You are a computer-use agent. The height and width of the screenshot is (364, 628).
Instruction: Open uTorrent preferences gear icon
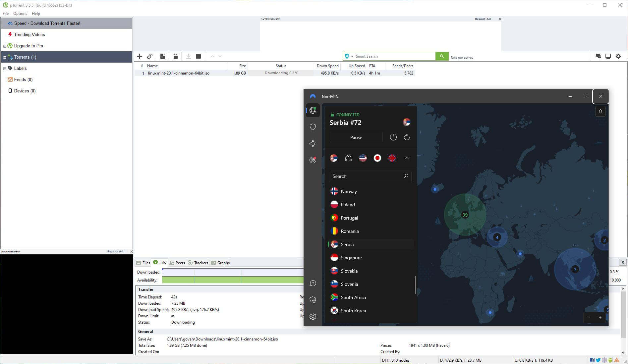(x=618, y=56)
